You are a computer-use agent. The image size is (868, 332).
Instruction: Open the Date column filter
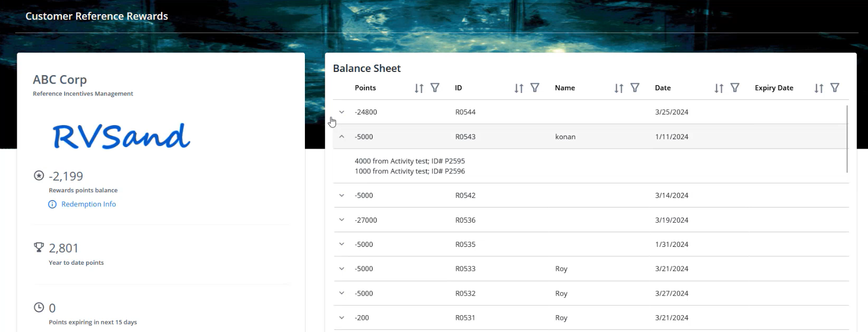pyautogui.click(x=735, y=88)
